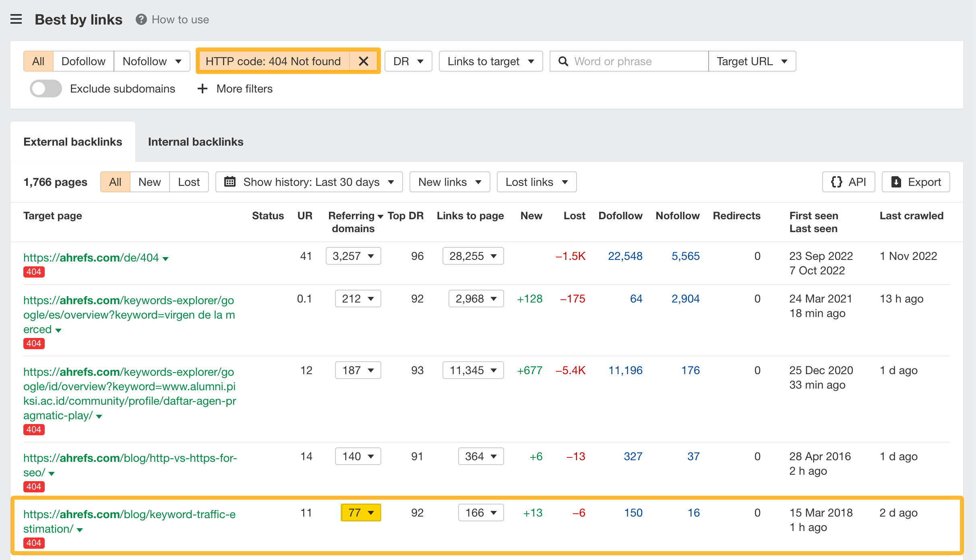Open the 187 referring domains dropdown
The height and width of the screenshot is (560, 976).
(358, 370)
